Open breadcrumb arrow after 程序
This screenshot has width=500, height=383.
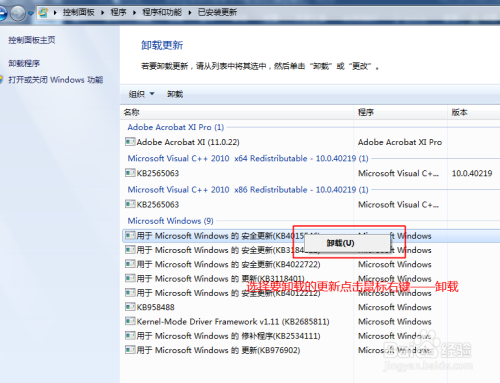tap(135, 13)
